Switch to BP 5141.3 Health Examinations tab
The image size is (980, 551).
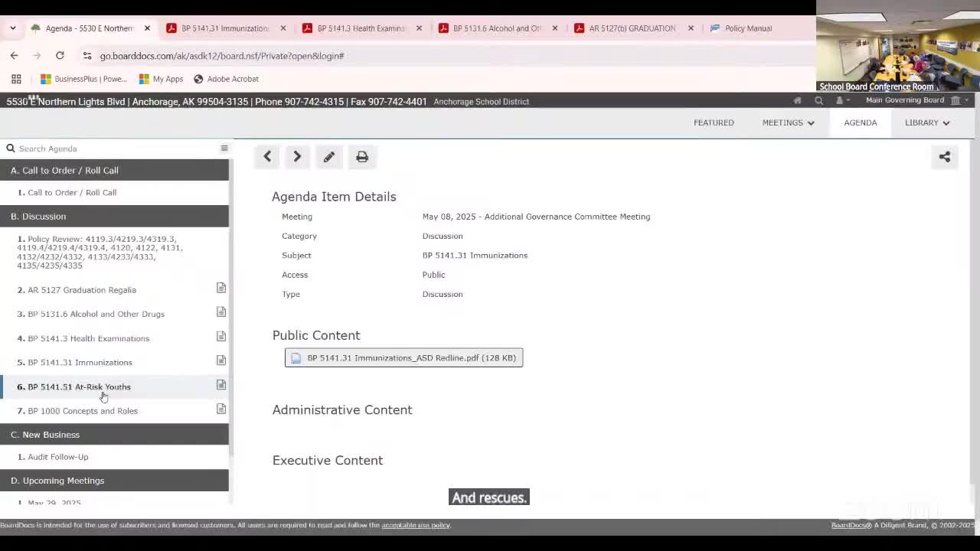point(361,28)
